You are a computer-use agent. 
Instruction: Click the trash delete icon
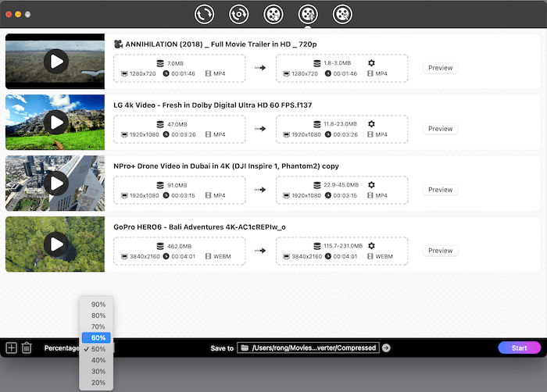coord(27,348)
